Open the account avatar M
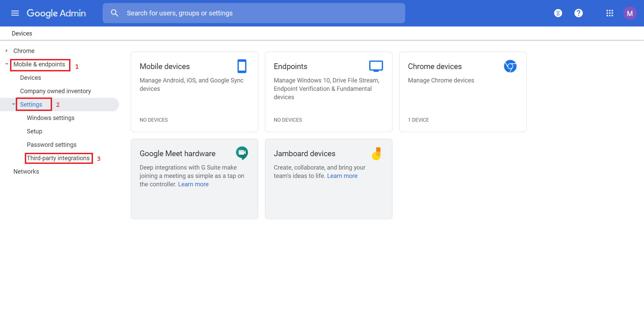 click(x=630, y=13)
